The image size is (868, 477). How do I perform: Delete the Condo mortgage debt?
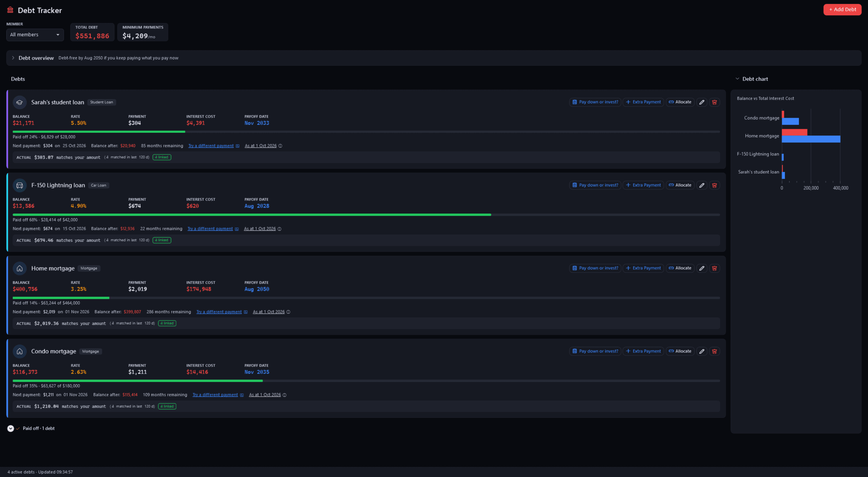coord(714,351)
